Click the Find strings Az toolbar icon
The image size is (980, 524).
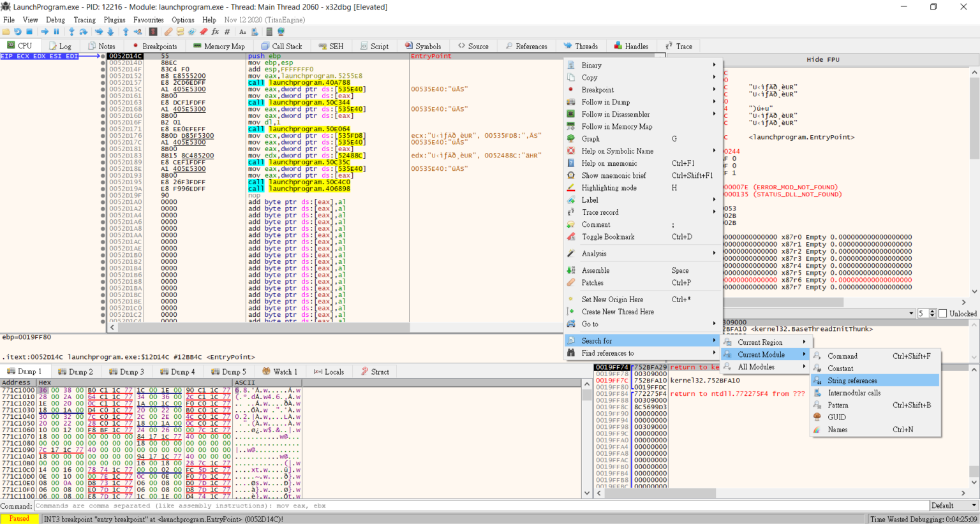coord(242,32)
